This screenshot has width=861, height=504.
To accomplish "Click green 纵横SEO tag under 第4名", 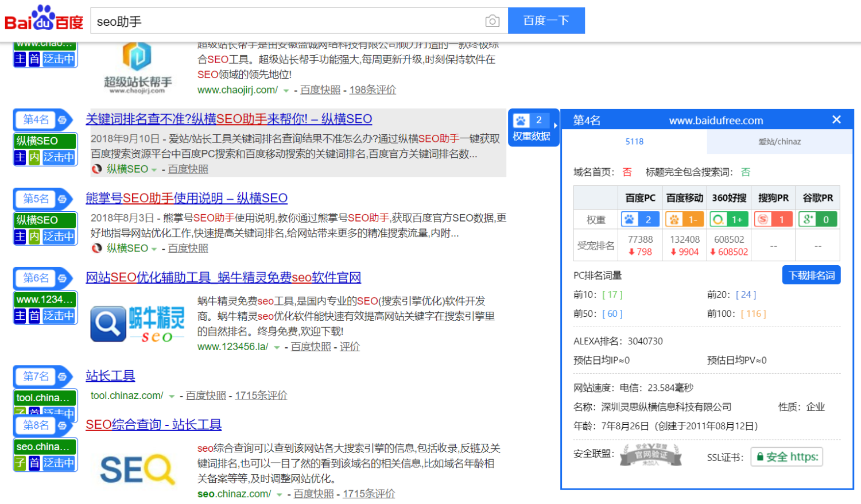I will (45, 141).
